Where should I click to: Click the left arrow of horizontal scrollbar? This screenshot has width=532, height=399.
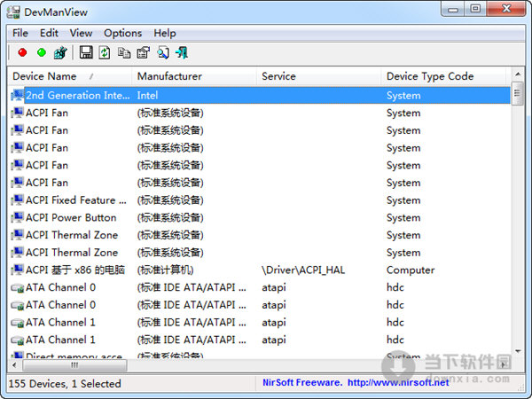coord(14,365)
